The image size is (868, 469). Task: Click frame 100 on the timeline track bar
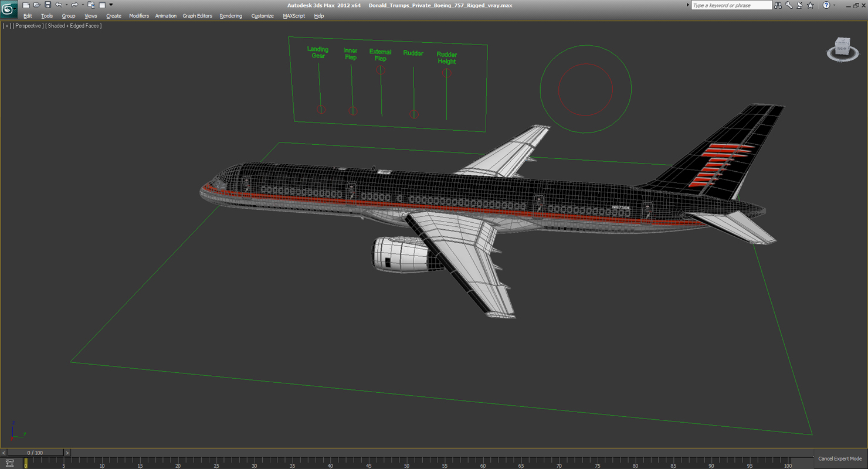[x=788, y=463]
